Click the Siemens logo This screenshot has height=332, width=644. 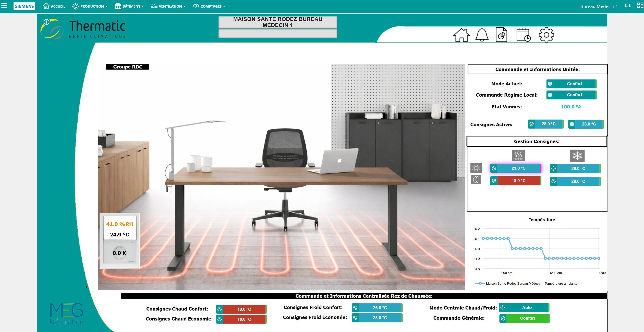(24, 6)
